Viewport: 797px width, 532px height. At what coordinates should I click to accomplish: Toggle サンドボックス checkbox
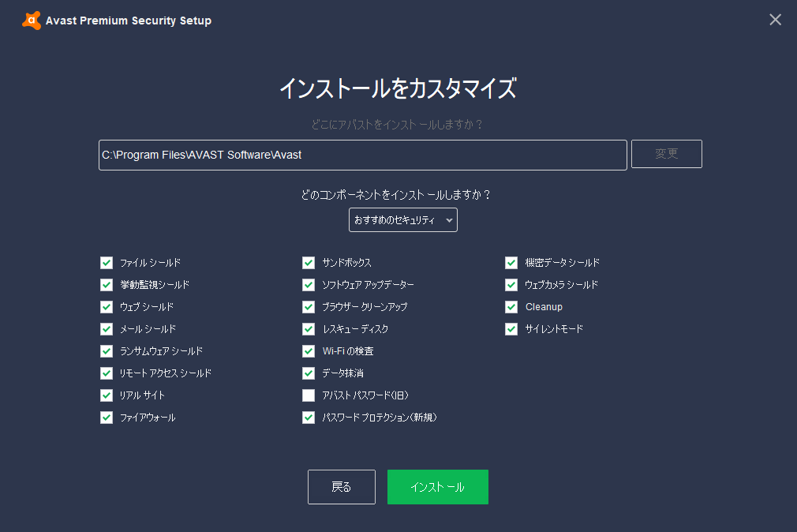(x=309, y=263)
